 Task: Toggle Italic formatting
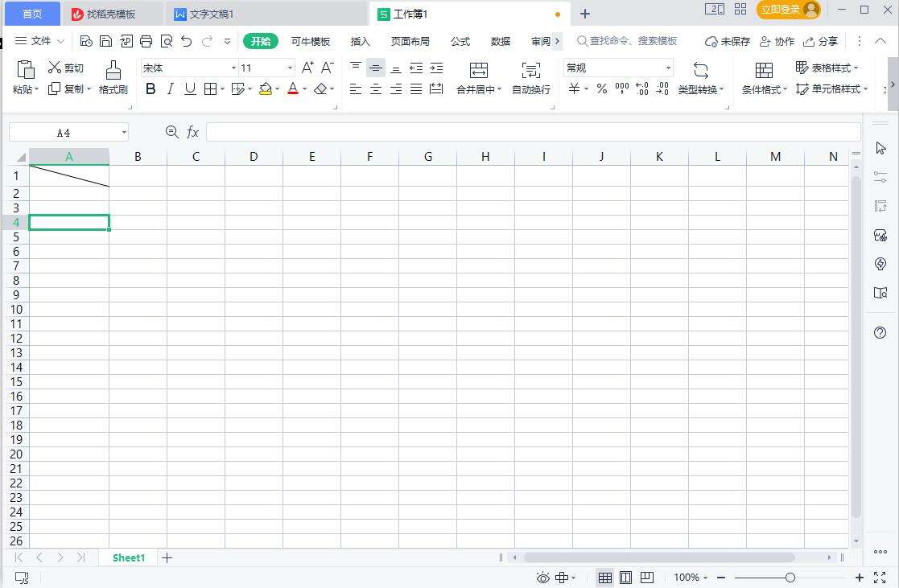click(171, 88)
